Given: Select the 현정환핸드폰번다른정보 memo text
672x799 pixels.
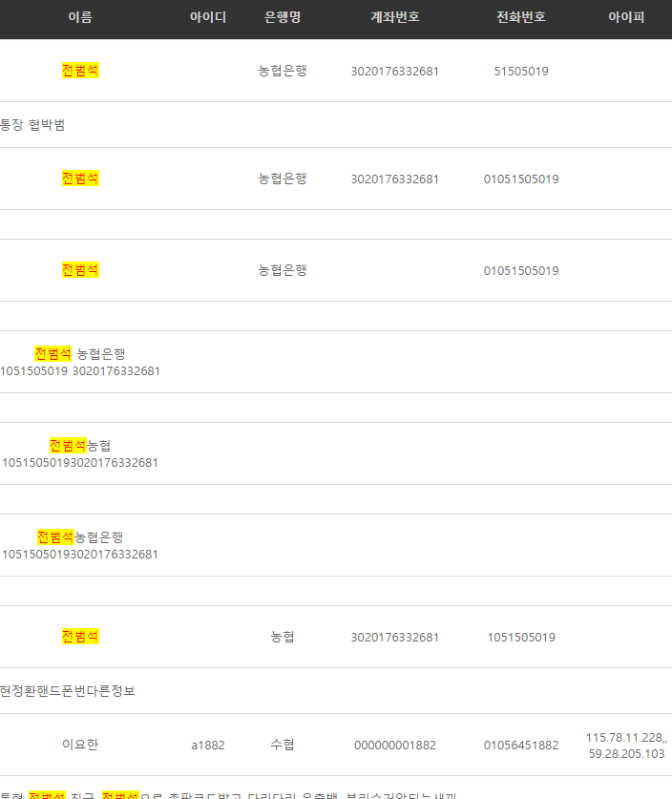Looking at the screenshot, I should coord(67,691).
